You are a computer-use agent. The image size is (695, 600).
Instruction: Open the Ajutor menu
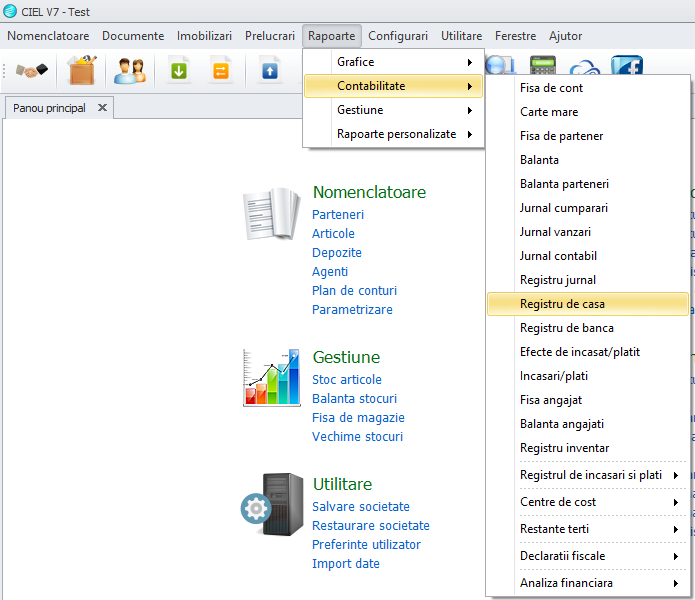tap(566, 36)
